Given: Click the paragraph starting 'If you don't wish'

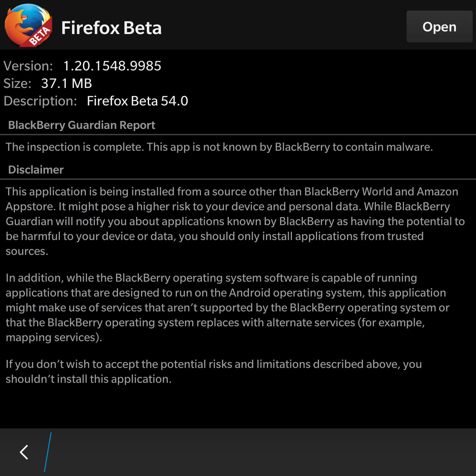Looking at the screenshot, I should [x=214, y=371].
